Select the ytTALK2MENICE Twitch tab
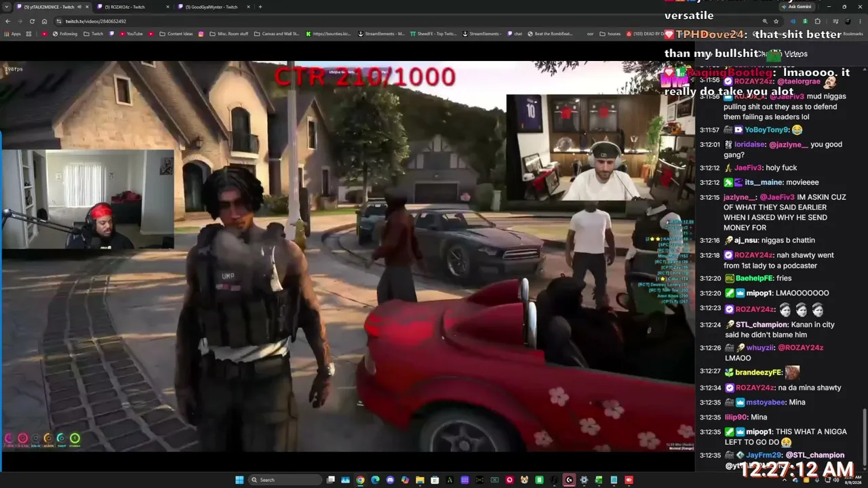 pyautogui.click(x=53, y=7)
